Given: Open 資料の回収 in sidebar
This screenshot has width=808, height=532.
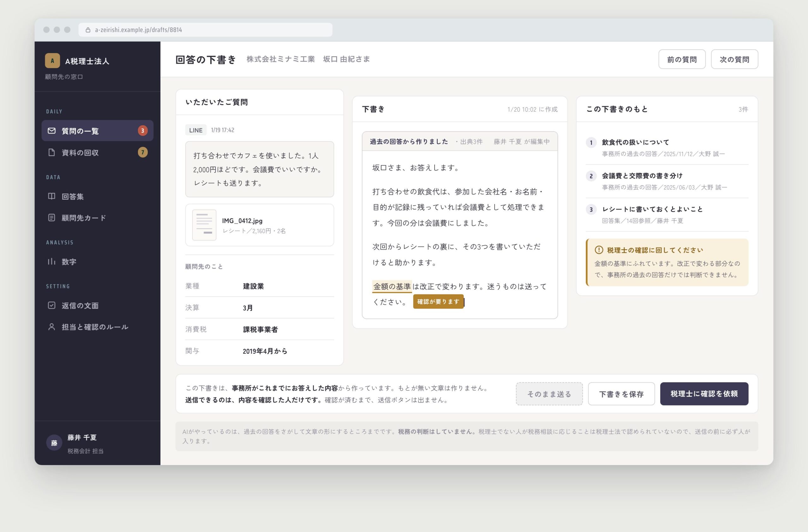Looking at the screenshot, I should pos(98,152).
